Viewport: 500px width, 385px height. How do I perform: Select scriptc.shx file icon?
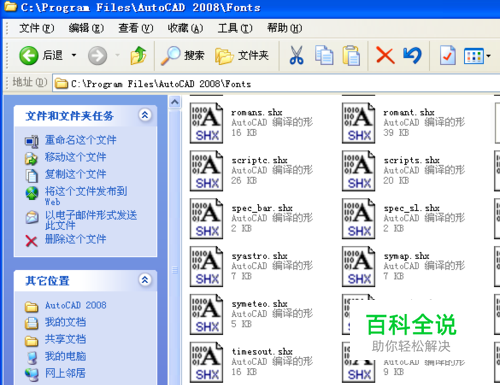(x=207, y=171)
